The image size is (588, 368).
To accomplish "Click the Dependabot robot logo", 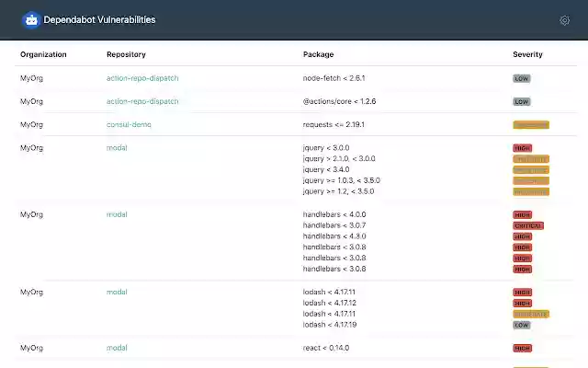I will tap(31, 20).
